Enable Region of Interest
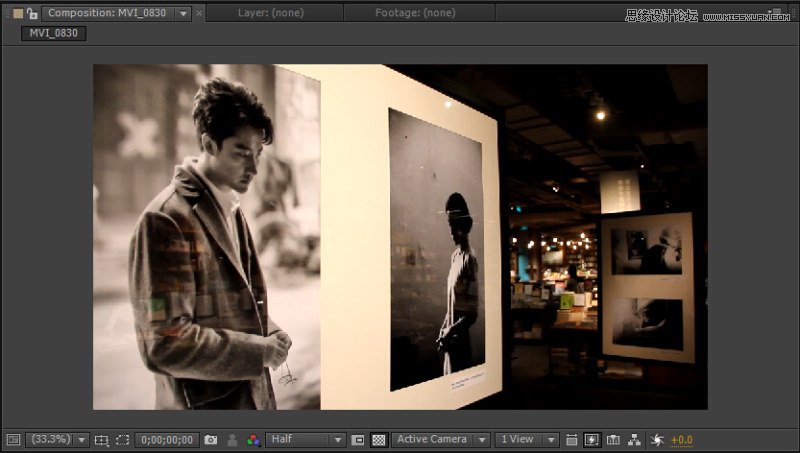Viewport: 800px width, 453px height. point(358,440)
